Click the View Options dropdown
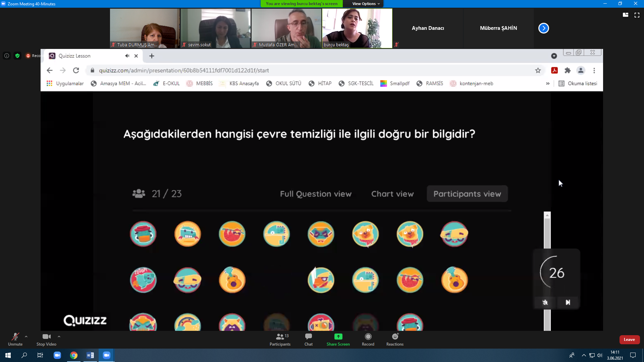The image size is (644, 362). (x=365, y=4)
